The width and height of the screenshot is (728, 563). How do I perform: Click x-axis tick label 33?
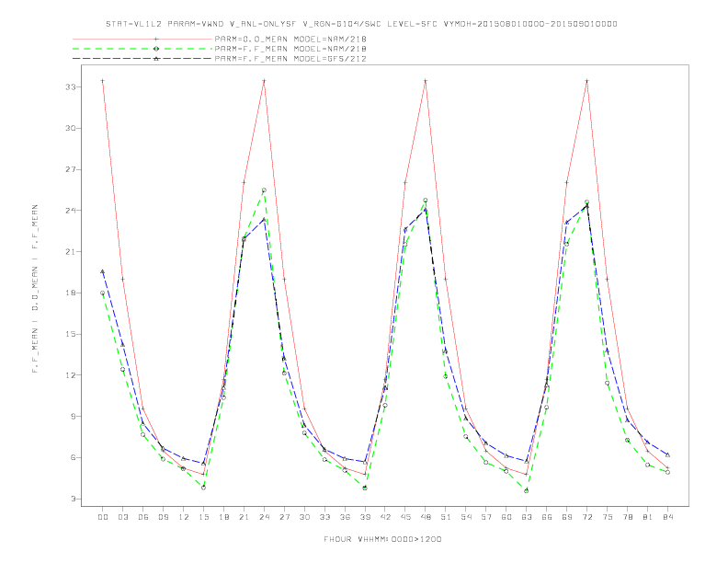[324, 517]
